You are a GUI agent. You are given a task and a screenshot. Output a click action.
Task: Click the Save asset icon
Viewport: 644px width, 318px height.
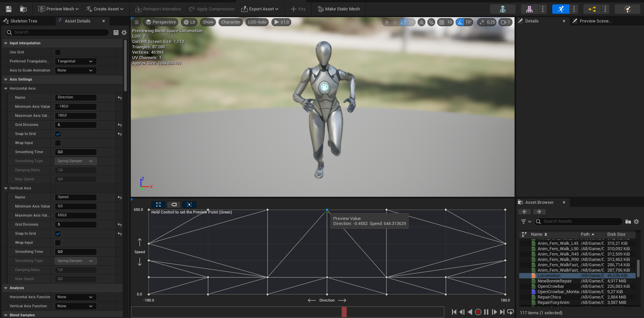[9, 9]
